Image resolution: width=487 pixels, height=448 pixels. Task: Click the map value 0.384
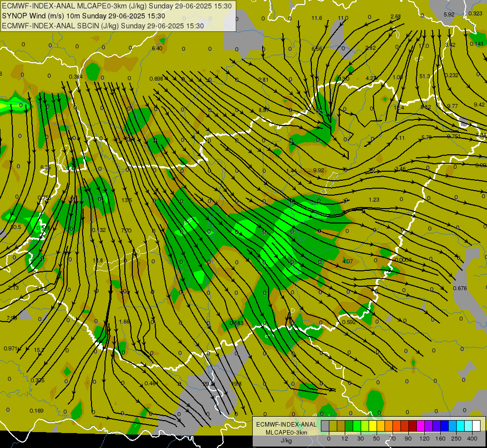(x=76, y=77)
